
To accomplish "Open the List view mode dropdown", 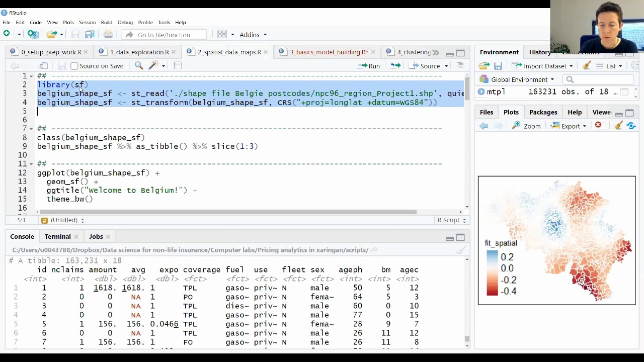I will pos(610,66).
